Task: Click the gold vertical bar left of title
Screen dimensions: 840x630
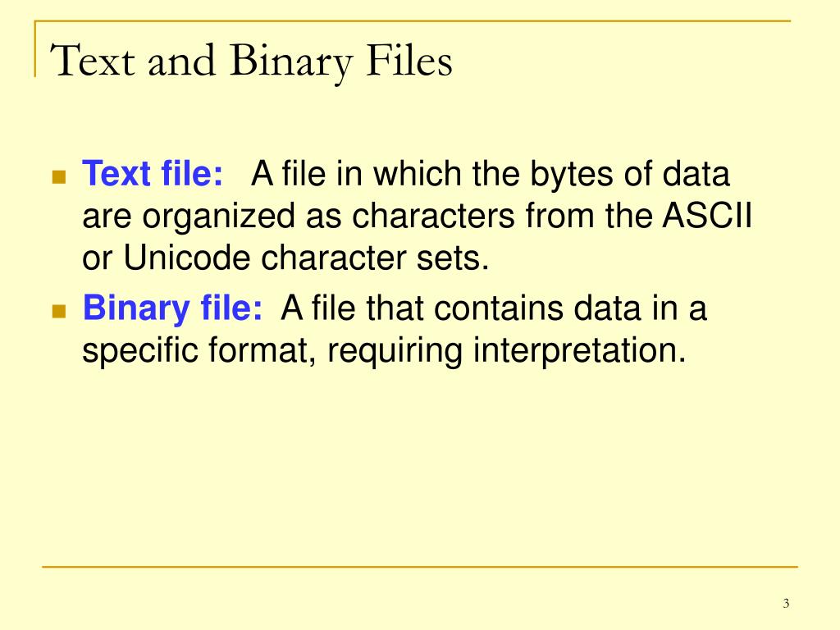Action: coord(35,48)
